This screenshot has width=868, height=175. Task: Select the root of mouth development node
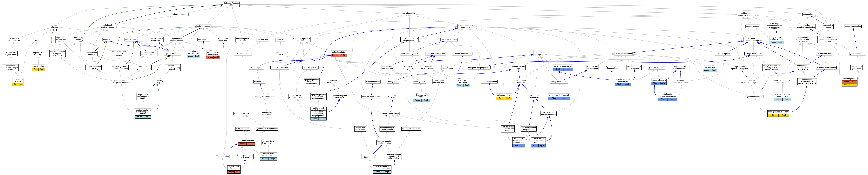tap(332, 81)
